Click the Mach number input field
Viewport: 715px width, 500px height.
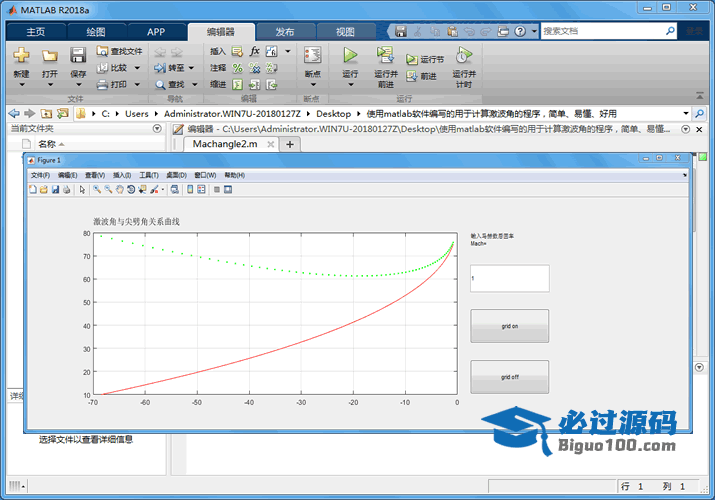point(509,278)
